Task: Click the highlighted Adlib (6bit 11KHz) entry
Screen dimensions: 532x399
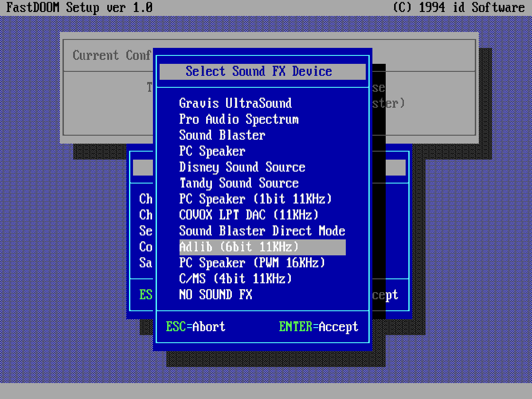Action: tap(262, 247)
